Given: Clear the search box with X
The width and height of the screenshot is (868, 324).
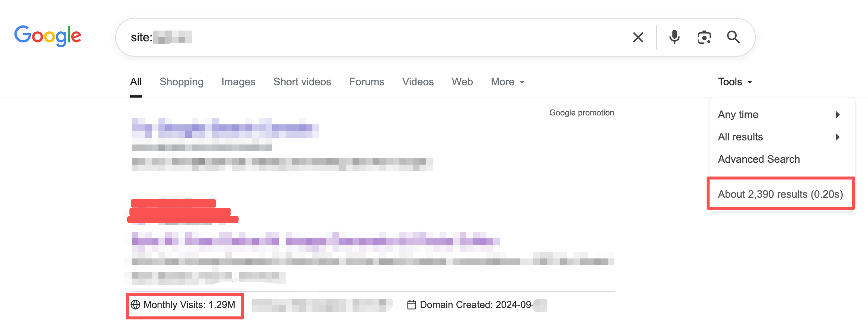Looking at the screenshot, I should coord(638,37).
